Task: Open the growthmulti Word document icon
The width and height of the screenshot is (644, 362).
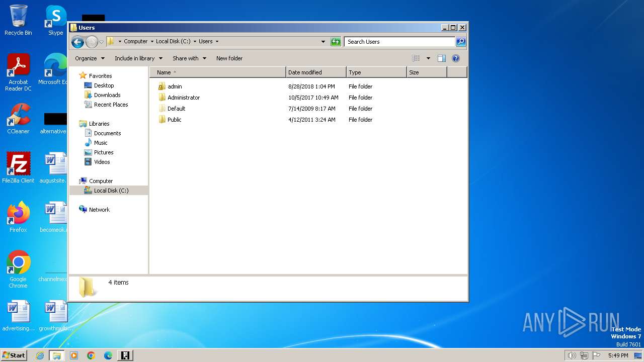Action: point(56,316)
